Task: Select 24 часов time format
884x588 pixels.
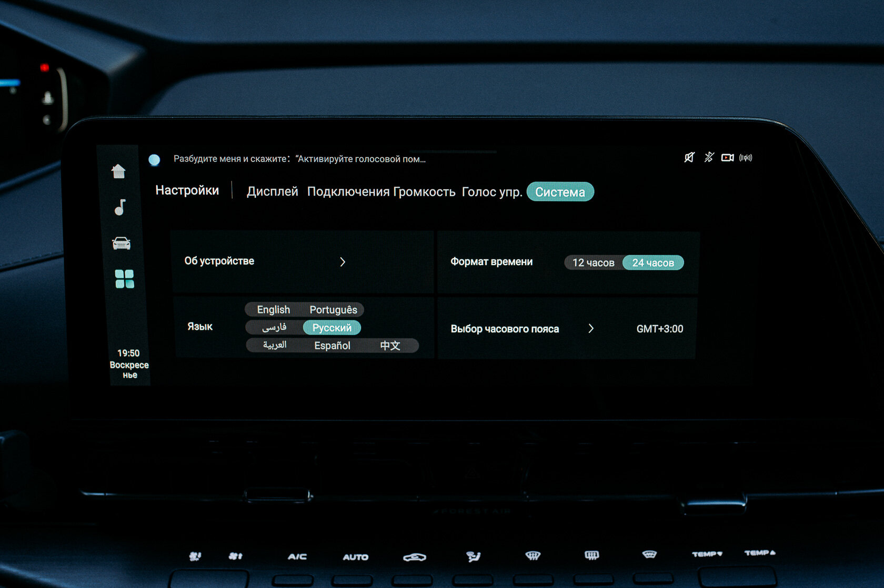Action: (653, 262)
